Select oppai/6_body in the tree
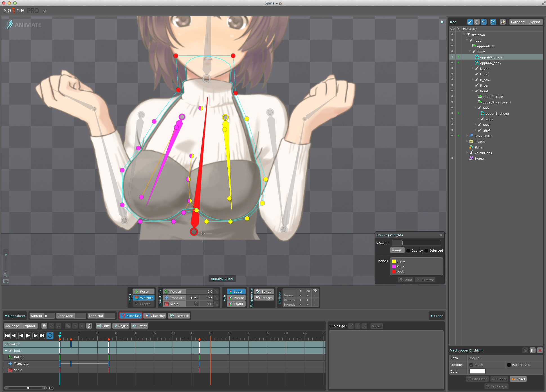This screenshot has width=546, height=392. 490,63
